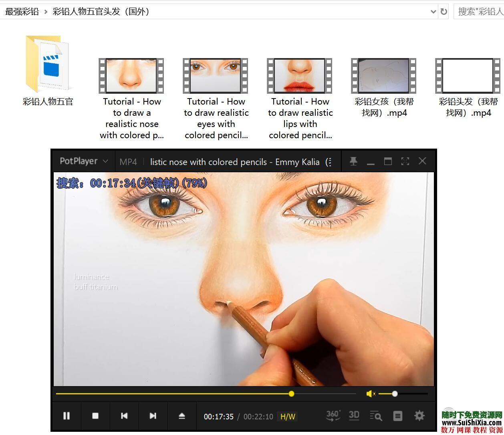Pause the video in PotPlayer

(67, 416)
